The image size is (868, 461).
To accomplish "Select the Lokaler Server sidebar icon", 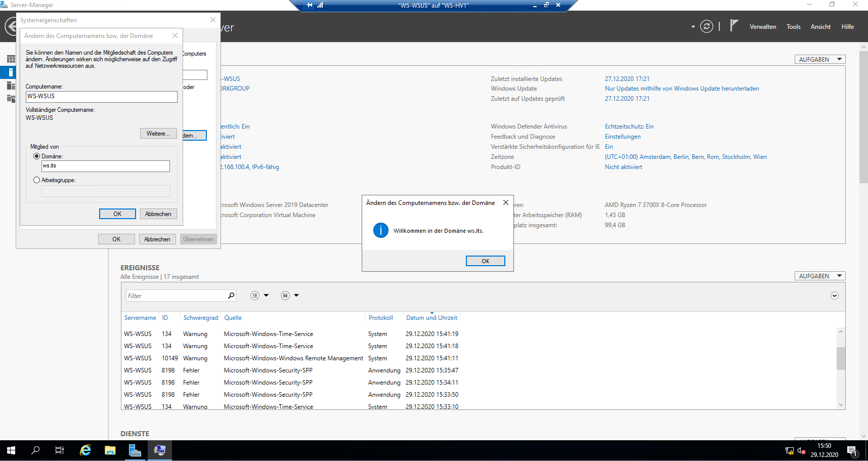I will (x=11, y=72).
